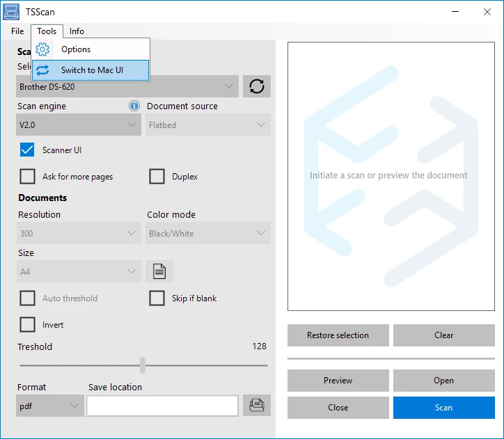Enable Ask for more pages
Screen dimensions: 504x439
point(28,177)
